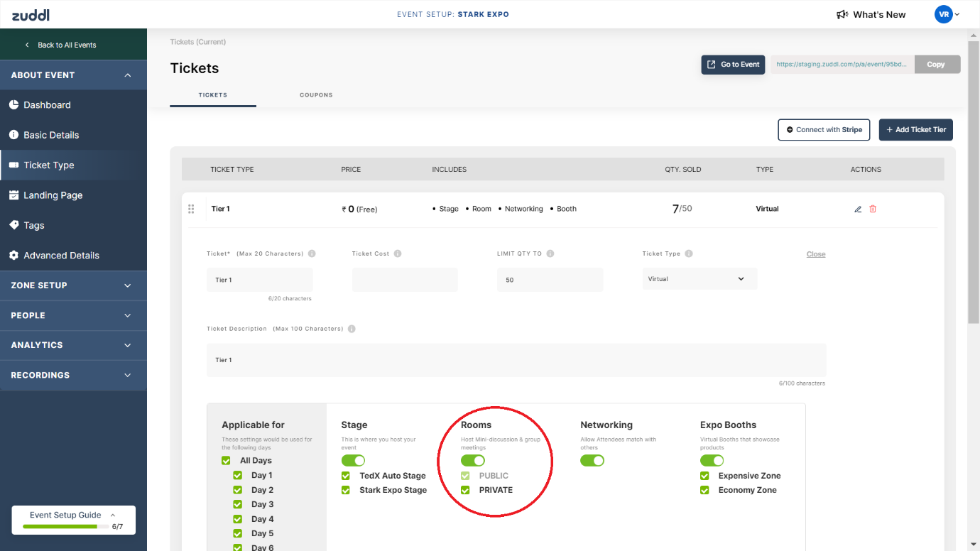This screenshot has width=980, height=551.
Task: Click the megaphone What's New icon
Action: click(x=842, y=14)
